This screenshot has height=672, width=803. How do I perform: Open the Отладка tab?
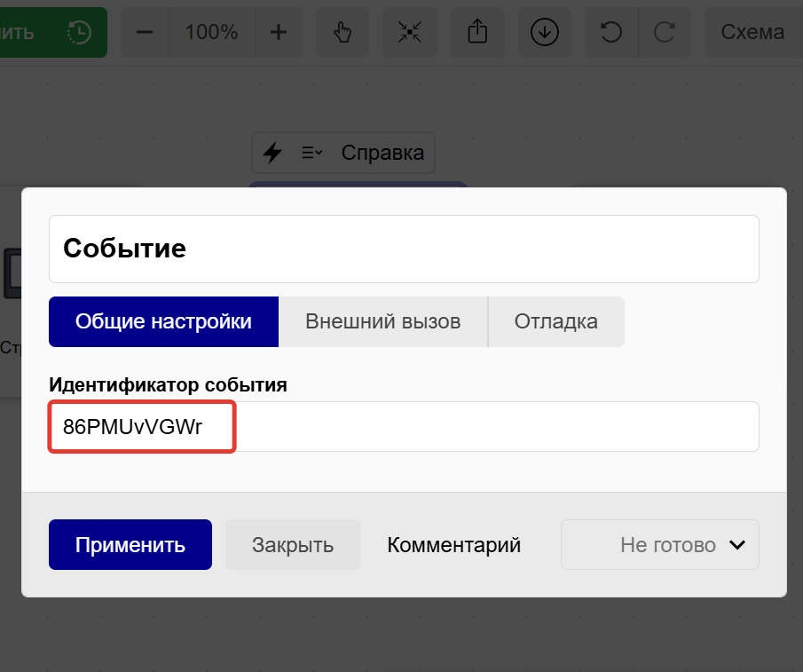[555, 321]
